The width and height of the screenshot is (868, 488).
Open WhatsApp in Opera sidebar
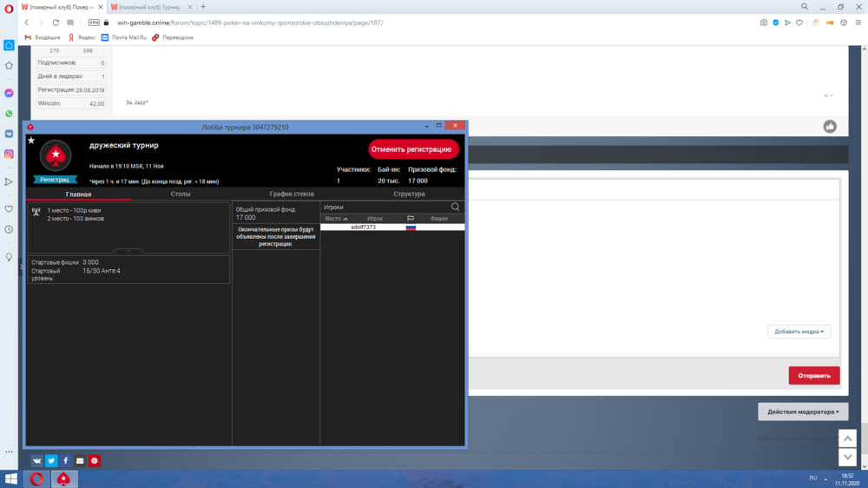click(x=9, y=114)
